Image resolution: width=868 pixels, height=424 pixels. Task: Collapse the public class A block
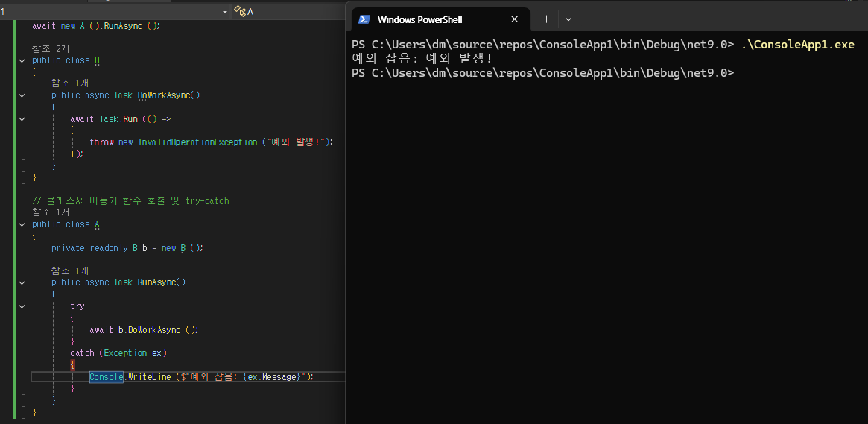click(x=22, y=224)
